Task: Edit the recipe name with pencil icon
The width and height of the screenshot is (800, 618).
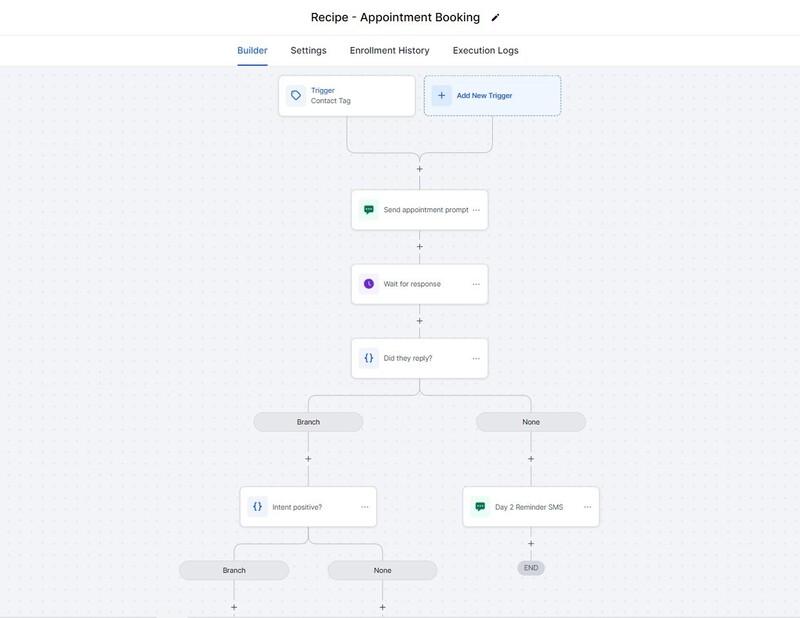Action: pyautogui.click(x=495, y=18)
